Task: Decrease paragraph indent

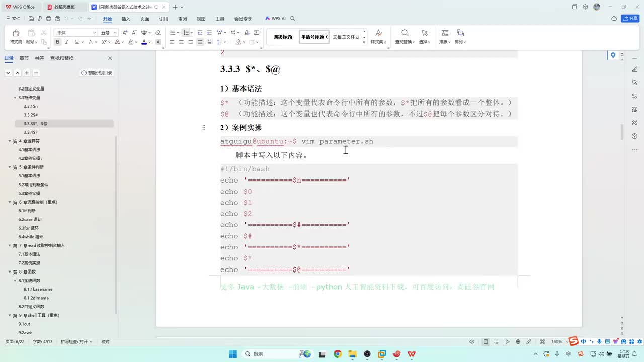Action: [x=200, y=32]
